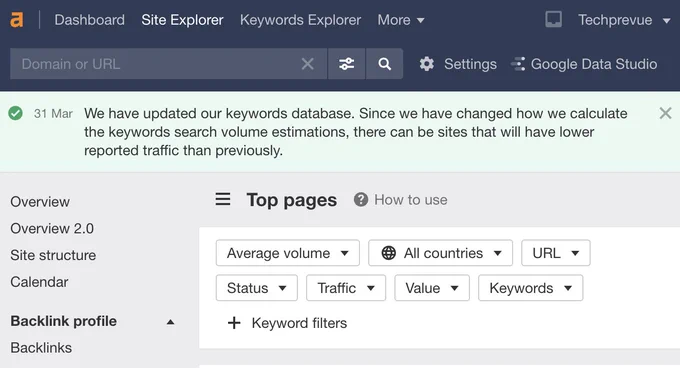Viewport: 680px width, 368px height.
Task: Open the Status filter dropdown
Action: 257,288
